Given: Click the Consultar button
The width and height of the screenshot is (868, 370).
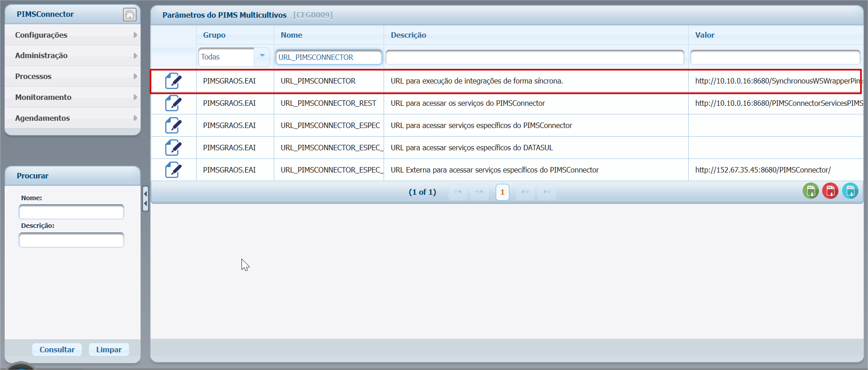Looking at the screenshot, I should point(57,350).
